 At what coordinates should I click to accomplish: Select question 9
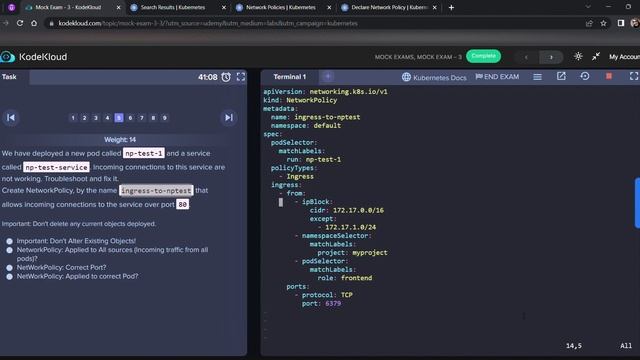[164, 118]
